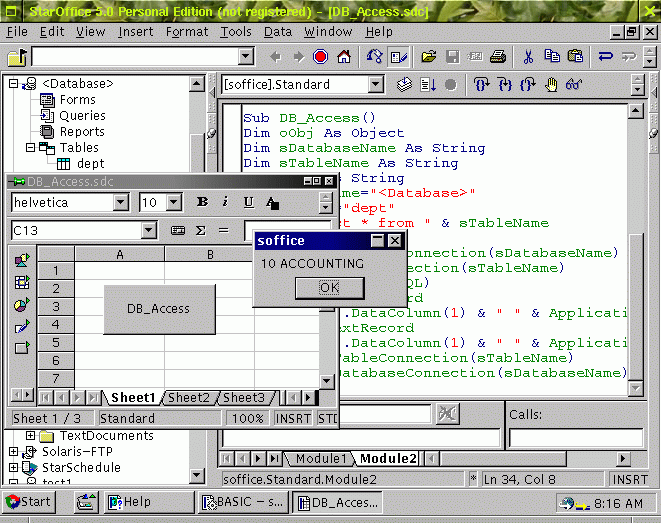Screen dimensions: 661x523
Task: Go to the Home page icon
Action: 344,56
